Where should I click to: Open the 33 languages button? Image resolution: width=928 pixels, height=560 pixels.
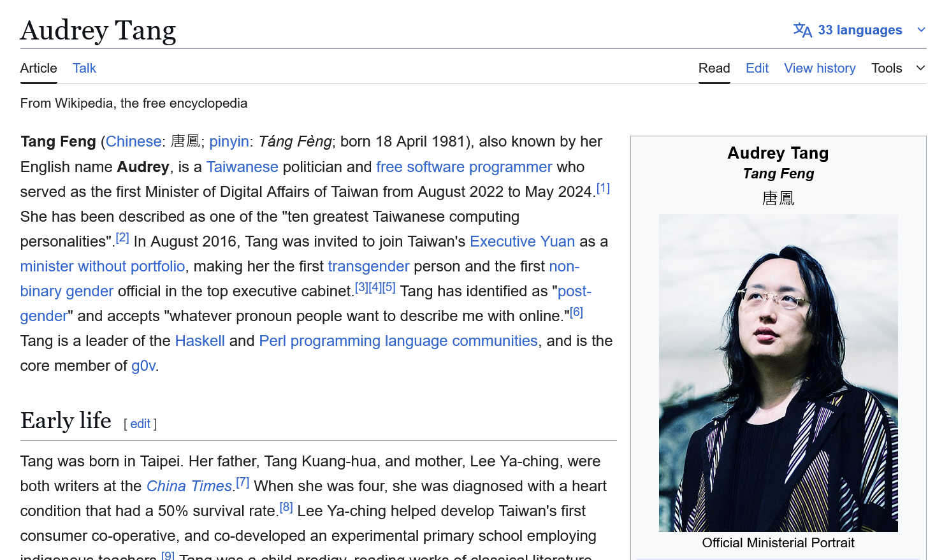click(x=860, y=30)
